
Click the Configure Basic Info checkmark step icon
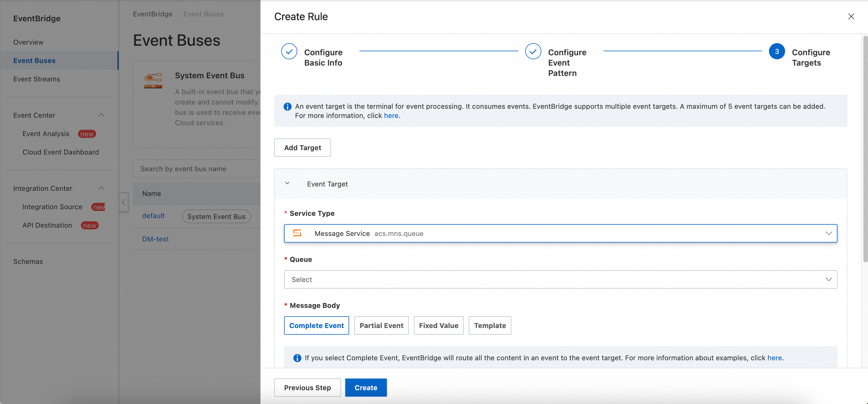(x=289, y=52)
